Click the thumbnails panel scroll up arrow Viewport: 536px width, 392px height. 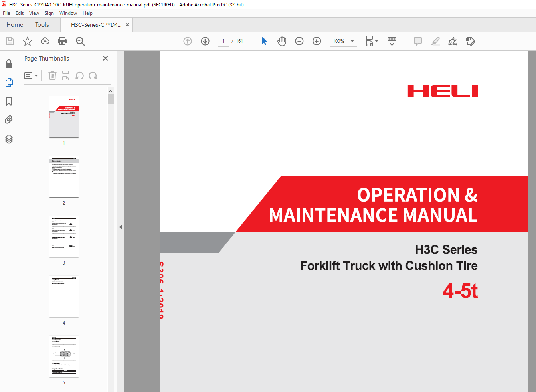[x=111, y=91]
